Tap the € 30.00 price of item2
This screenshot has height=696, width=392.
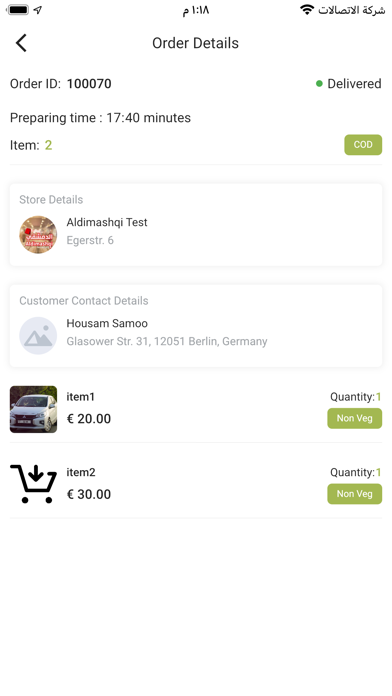89,494
